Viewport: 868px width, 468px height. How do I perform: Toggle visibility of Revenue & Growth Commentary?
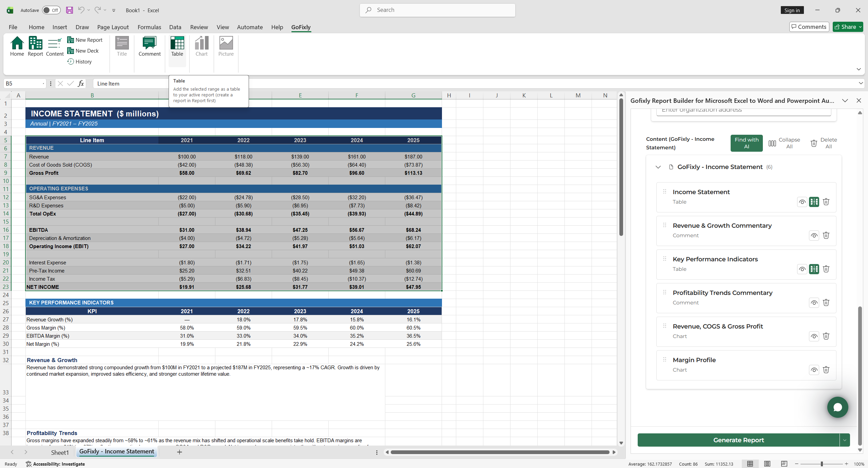[814, 235]
